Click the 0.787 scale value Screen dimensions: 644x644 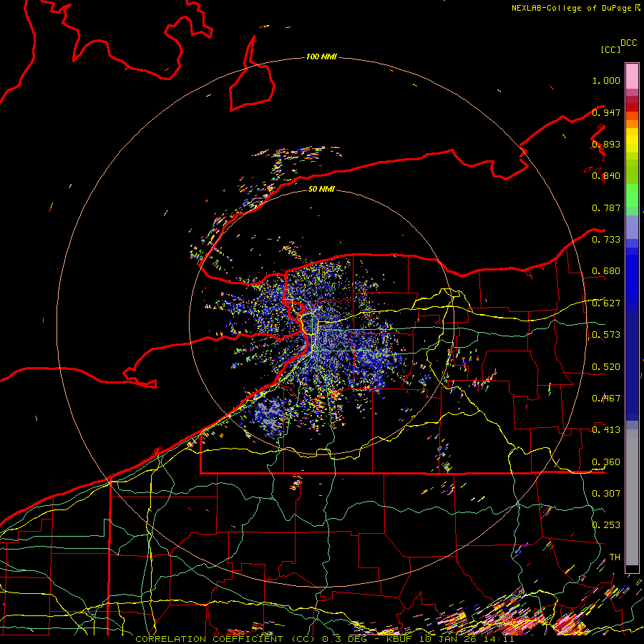click(x=606, y=208)
